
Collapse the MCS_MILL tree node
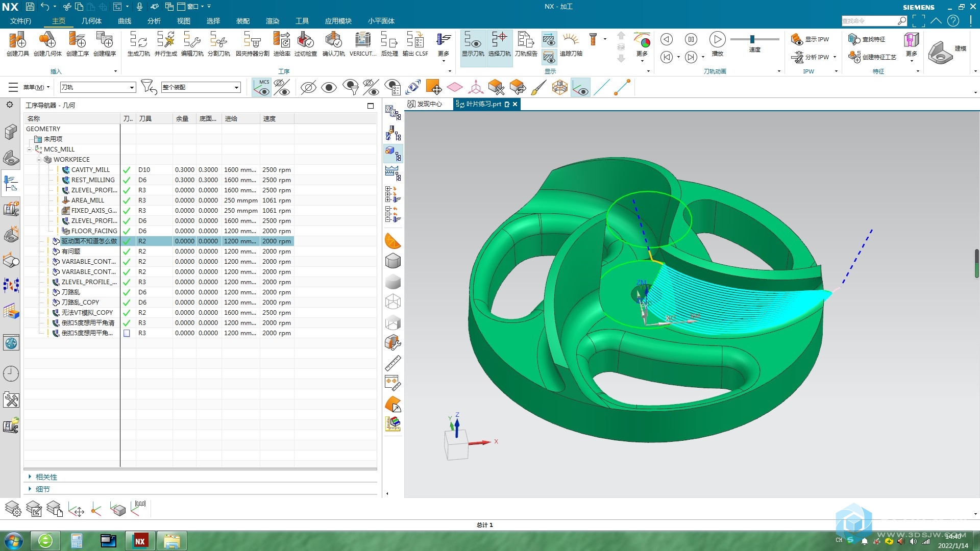[30, 149]
